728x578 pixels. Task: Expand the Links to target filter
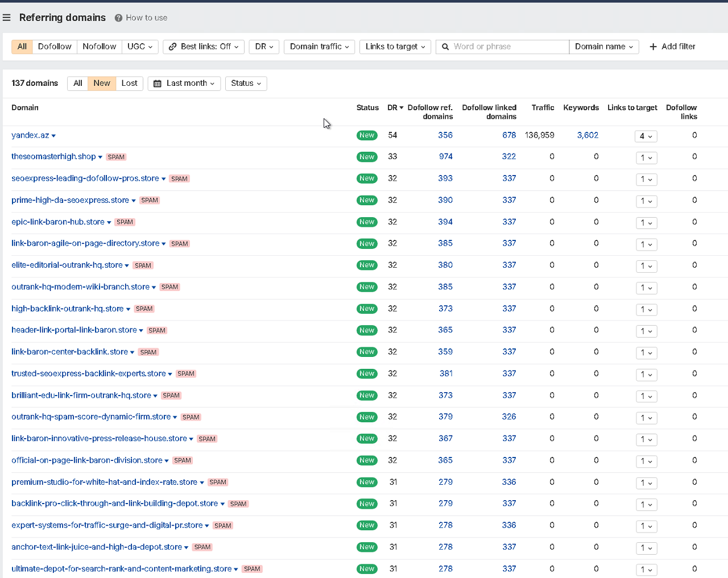pos(395,47)
